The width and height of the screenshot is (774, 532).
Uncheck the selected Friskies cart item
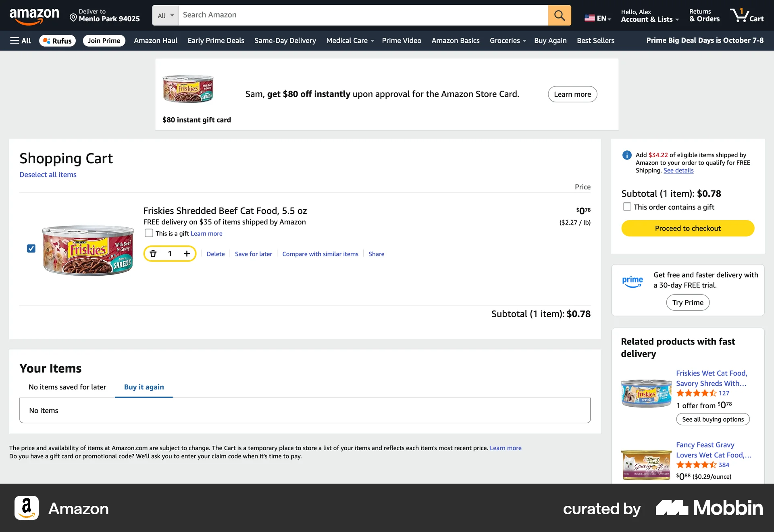click(x=31, y=249)
